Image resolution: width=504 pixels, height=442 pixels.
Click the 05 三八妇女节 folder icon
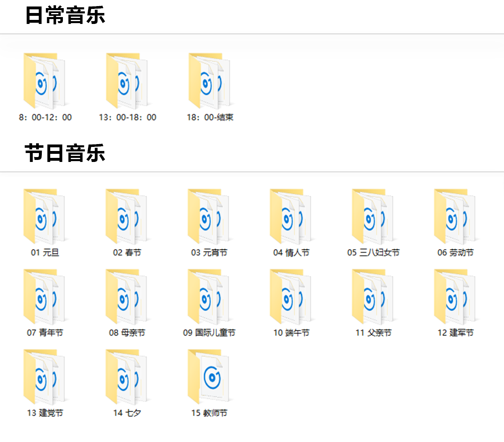(x=373, y=217)
